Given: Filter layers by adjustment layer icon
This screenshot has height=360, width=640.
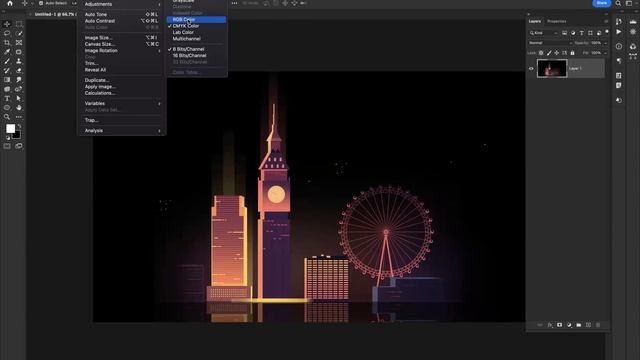Looking at the screenshot, I should pos(573,33).
